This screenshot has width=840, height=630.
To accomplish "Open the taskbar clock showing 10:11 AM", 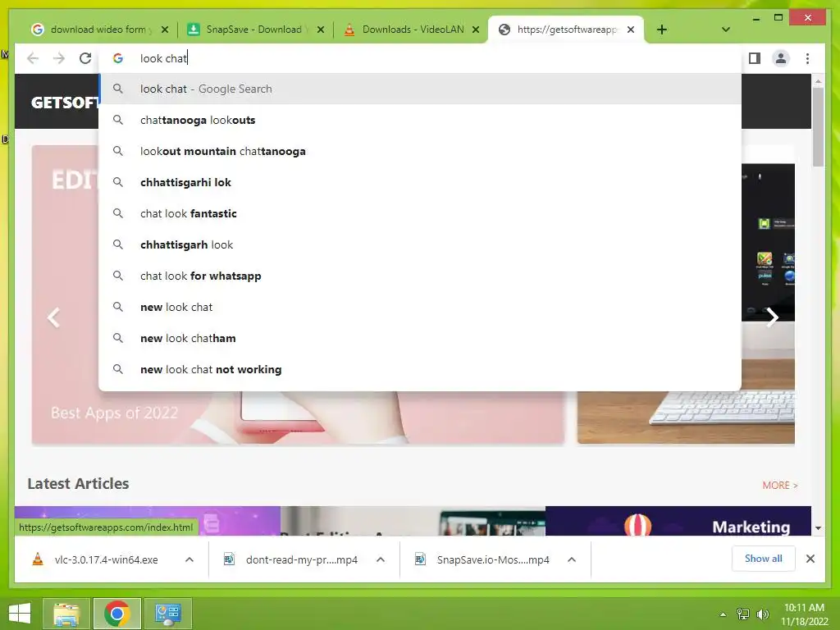I will (x=804, y=614).
